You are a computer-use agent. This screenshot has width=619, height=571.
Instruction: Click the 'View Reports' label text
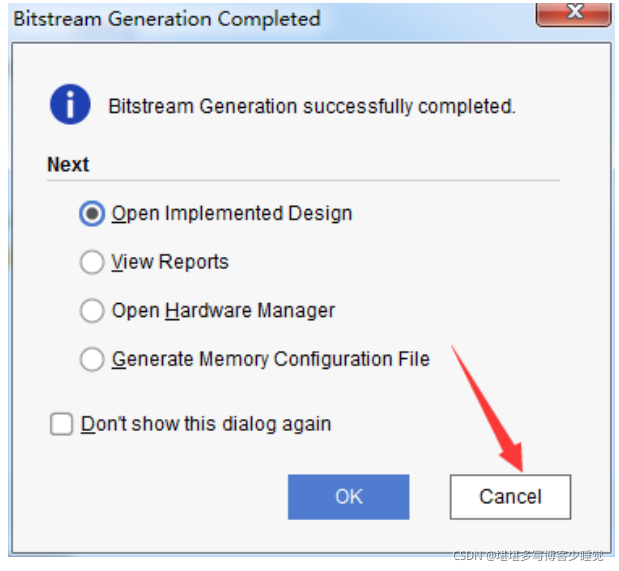170,262
